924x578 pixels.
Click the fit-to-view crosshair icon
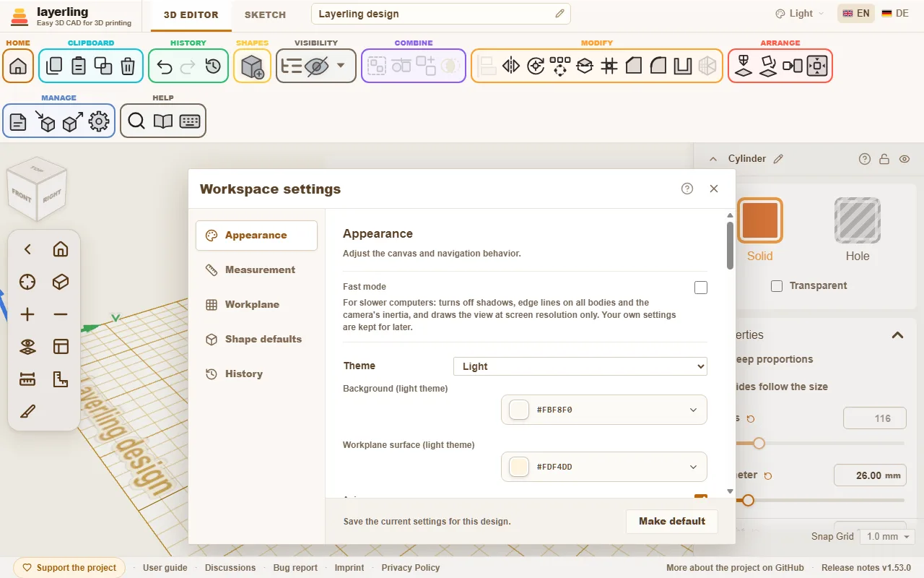pos(27,282)
